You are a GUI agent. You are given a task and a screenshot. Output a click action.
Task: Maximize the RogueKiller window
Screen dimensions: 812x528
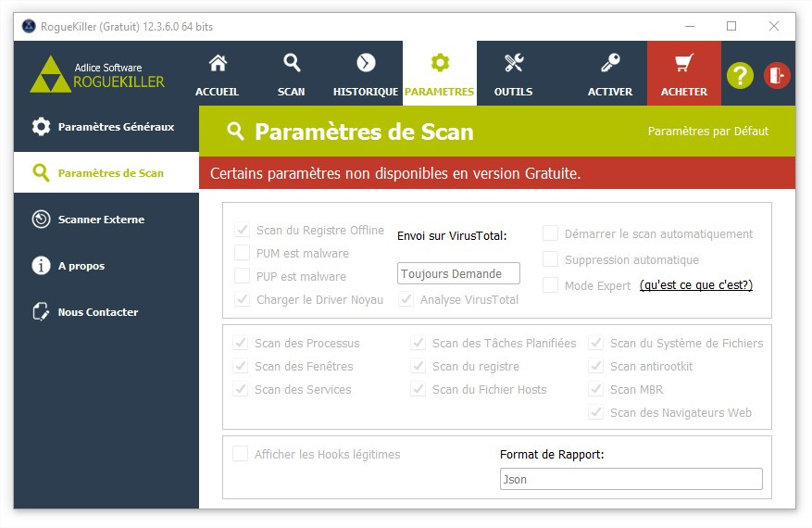coord(731,26)
